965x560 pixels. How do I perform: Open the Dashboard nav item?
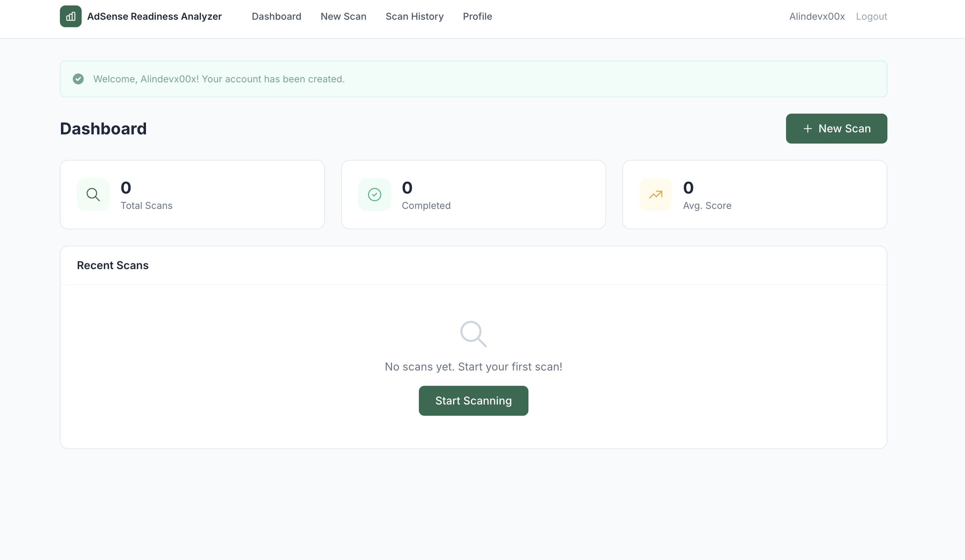point(276,16)
